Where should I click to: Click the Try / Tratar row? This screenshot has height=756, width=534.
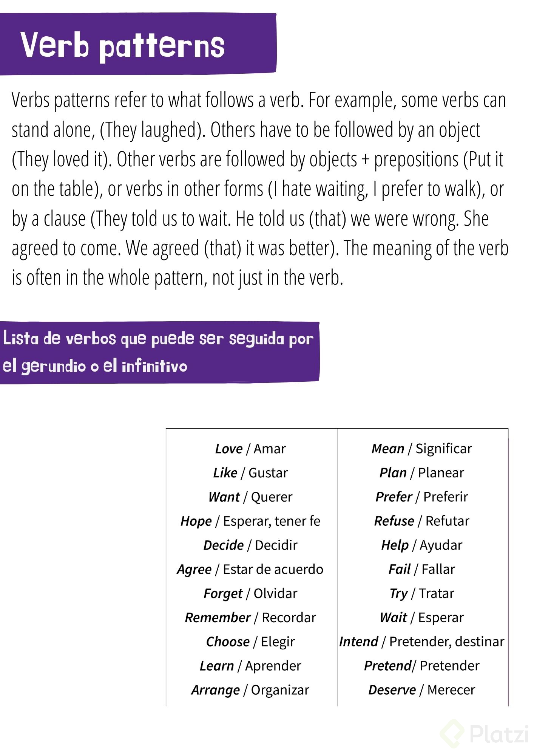coord(422,593)
